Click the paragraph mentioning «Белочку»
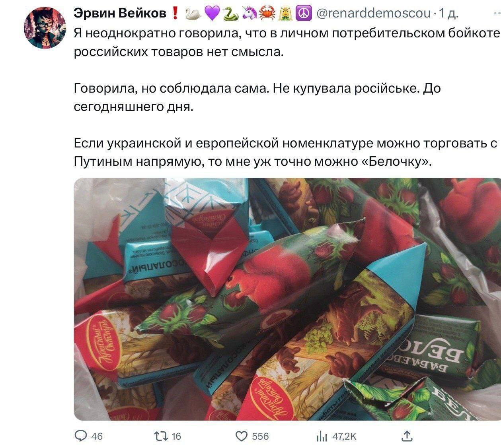The width and height of the screenshot is (501, 448). tap(287, 151)
